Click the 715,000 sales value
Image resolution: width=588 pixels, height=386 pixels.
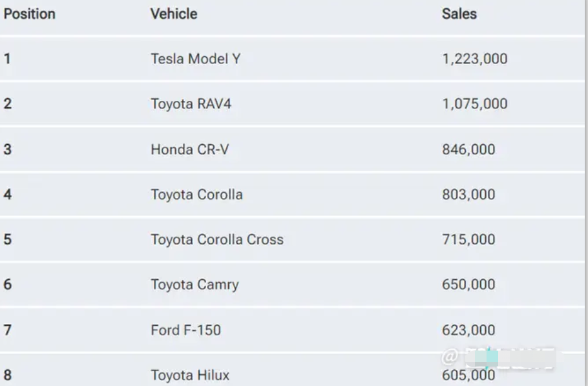pyautogui.click(x=468, y=239)
